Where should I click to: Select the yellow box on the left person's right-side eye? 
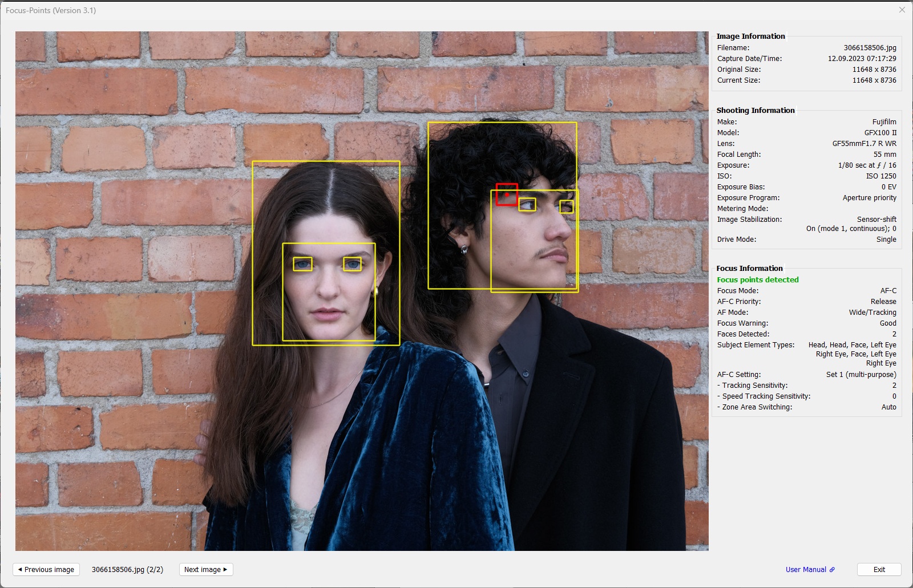pyautogui.click(x=353, y=264)
